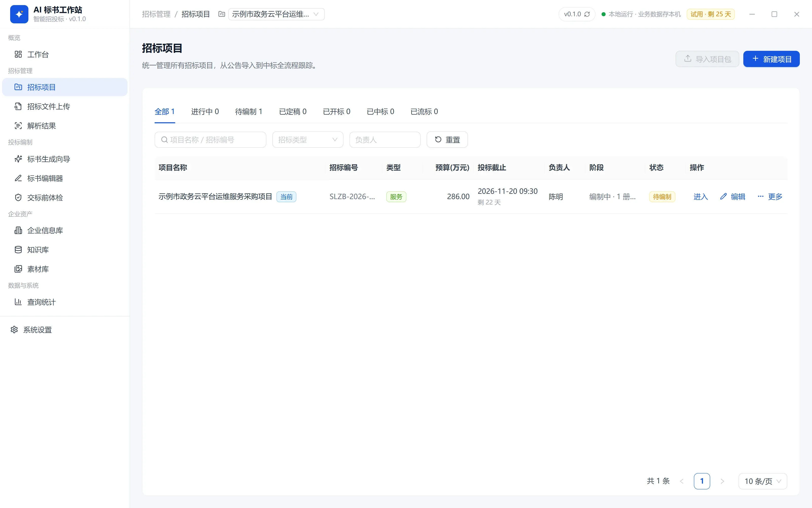Switch to the 已开标 0 tab
The width and height of the screenshot is (812, 508).
(x=336, y=112)
